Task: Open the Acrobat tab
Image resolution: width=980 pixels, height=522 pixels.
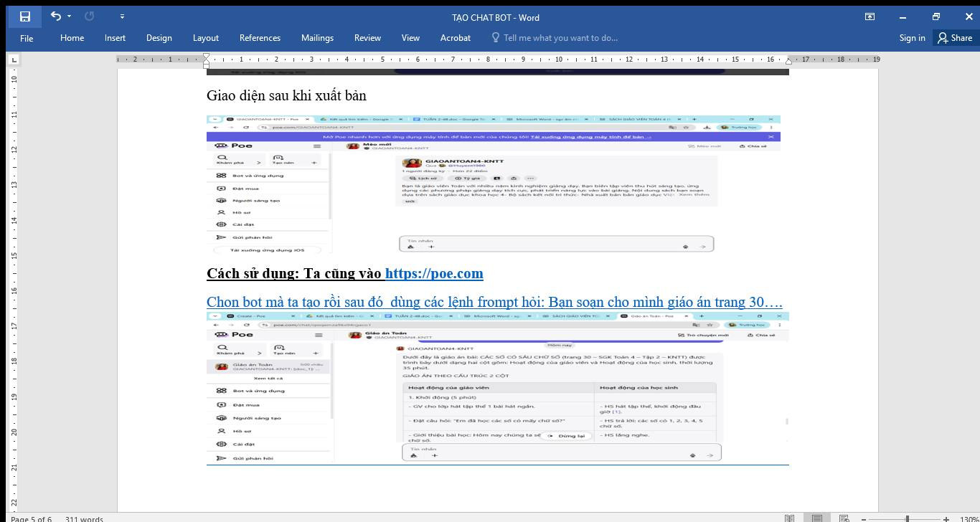Action: click(x=456, y=38)
